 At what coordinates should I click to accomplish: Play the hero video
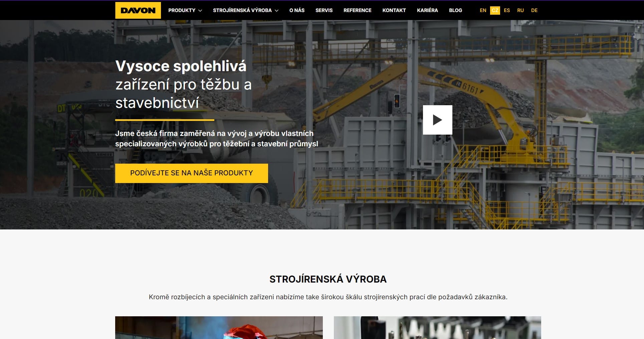(437, 120)
